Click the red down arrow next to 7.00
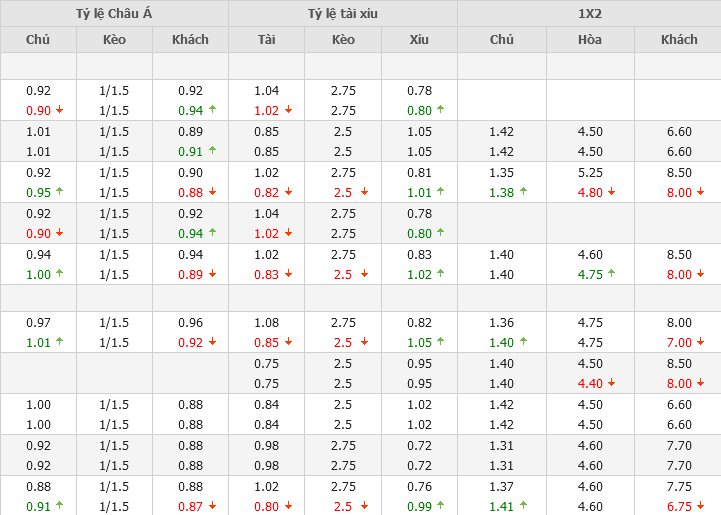The width and height of the screenshot is (721, 515). click(700, 343)
